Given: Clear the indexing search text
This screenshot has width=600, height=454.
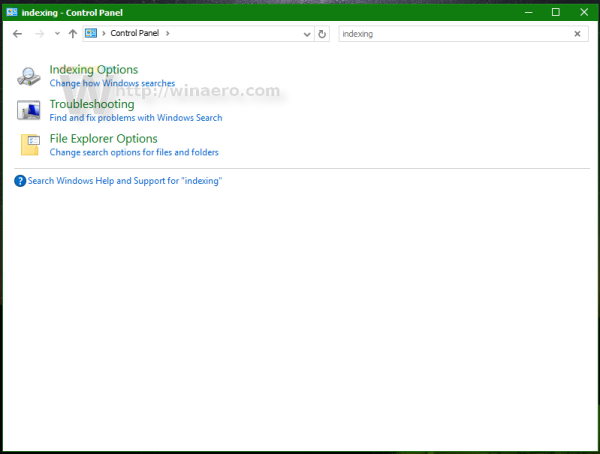Looking at the screenshot, I should pyautogui.click(x=577, y=34).
